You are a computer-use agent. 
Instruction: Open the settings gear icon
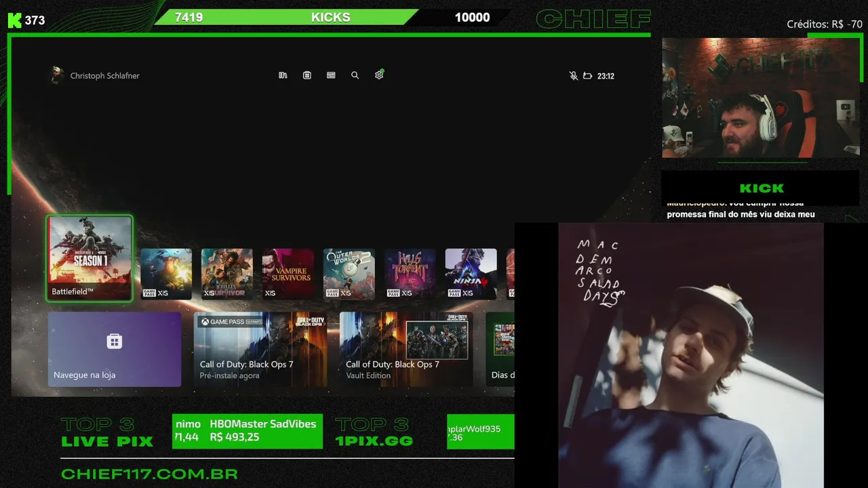[379, 75]
